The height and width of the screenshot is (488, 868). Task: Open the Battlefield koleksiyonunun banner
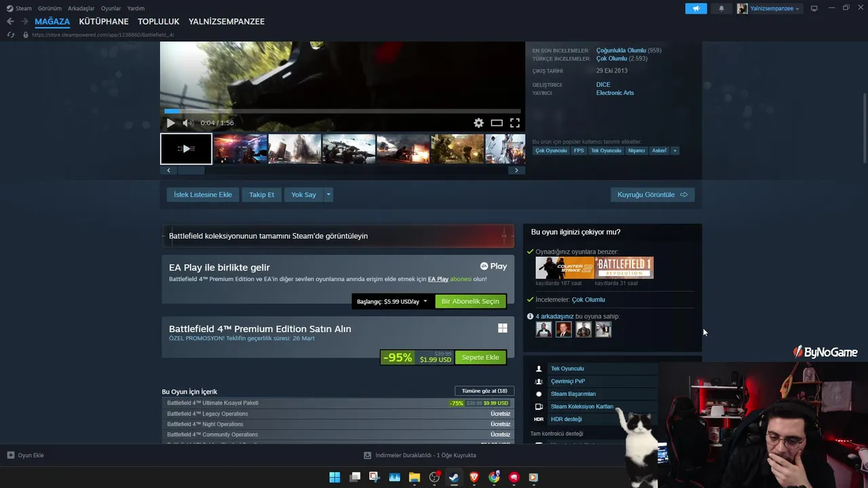point(338,236)
